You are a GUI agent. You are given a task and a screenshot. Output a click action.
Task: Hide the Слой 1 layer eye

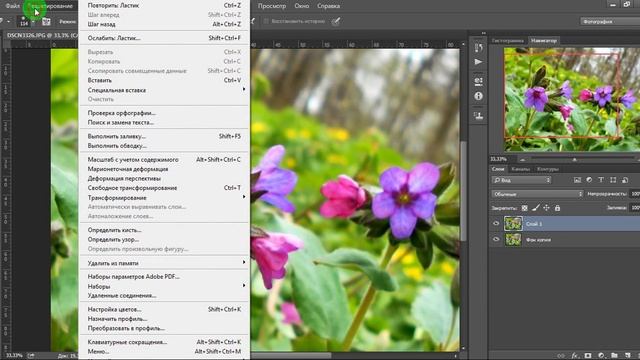[496, 224]
